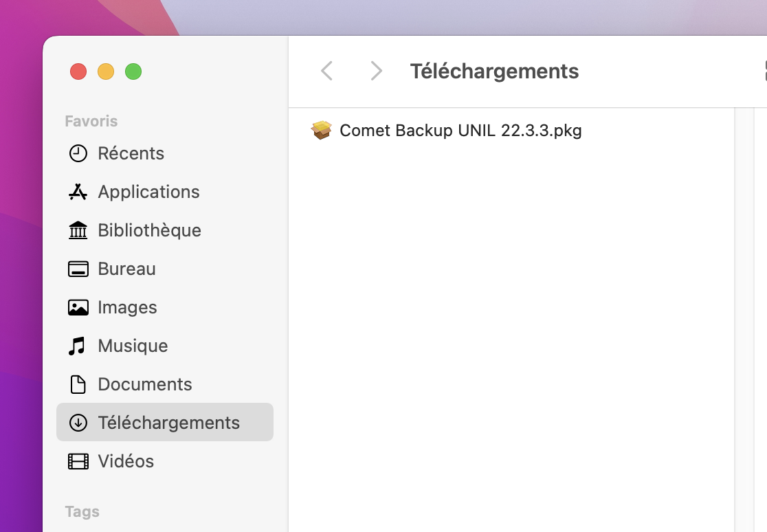Screen dimensions: 767x532
Task: Click the Images picture icon
Action: pyautogui.click(x=78, y=307)
